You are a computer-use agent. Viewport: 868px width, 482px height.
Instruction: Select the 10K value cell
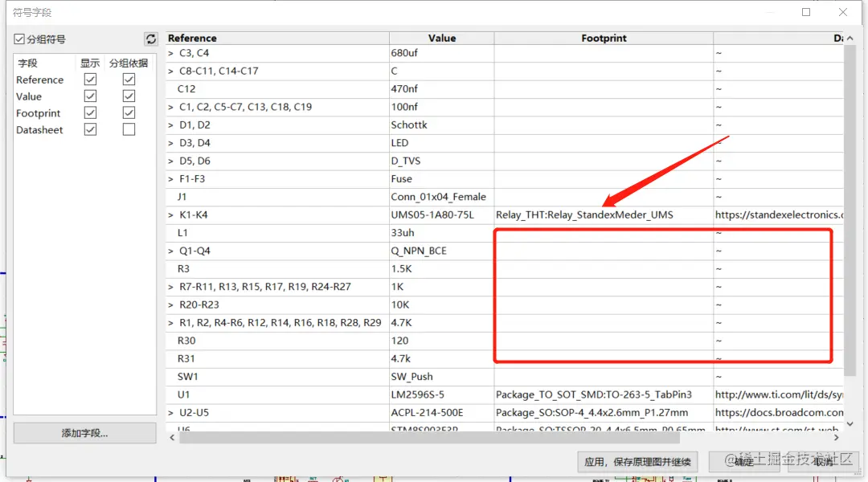[442, 305]
